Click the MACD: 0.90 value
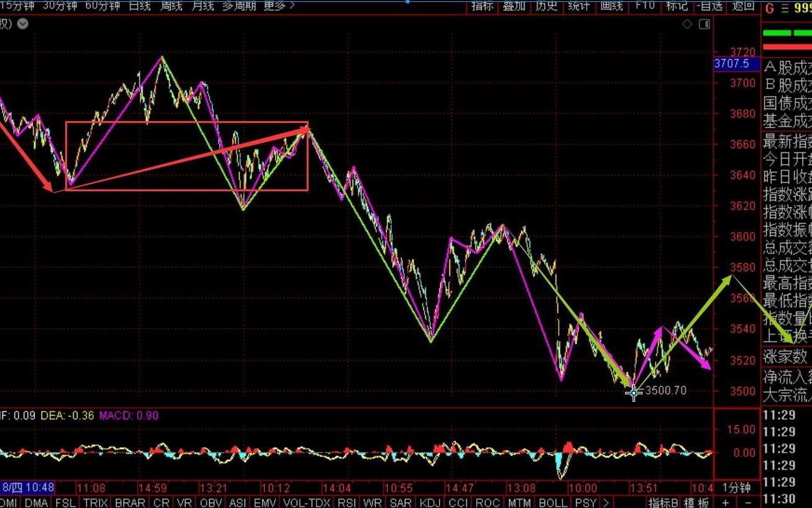Screen dimensions: 812x508 tap(129, 415)
